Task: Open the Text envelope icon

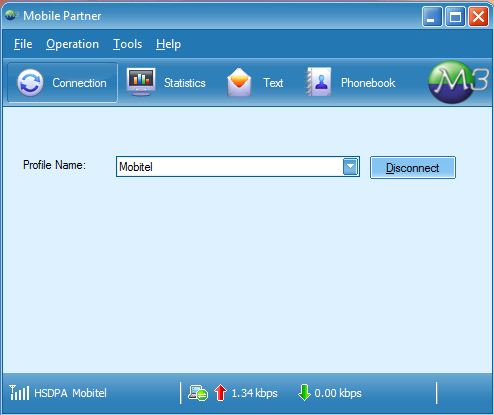Action: pyautogui.click(x=239, y=82)
